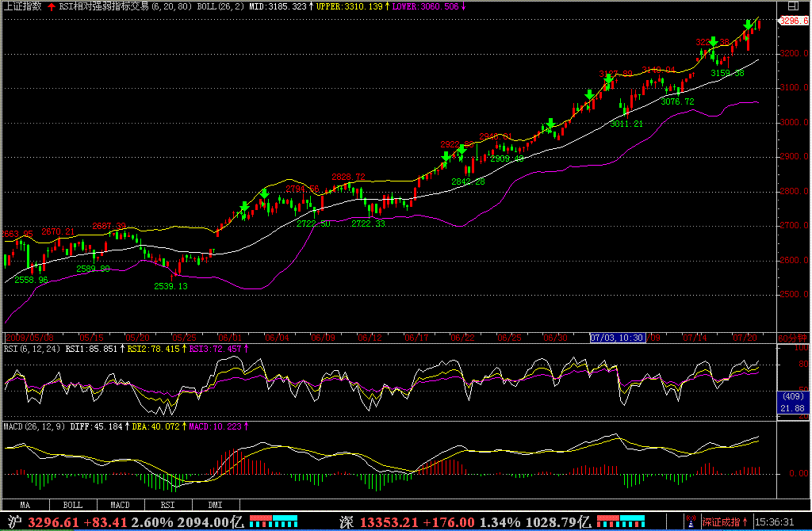The image size is (812, 531).
Task: Click the 上证指数 chart title
Action: (x=23, y=6)
